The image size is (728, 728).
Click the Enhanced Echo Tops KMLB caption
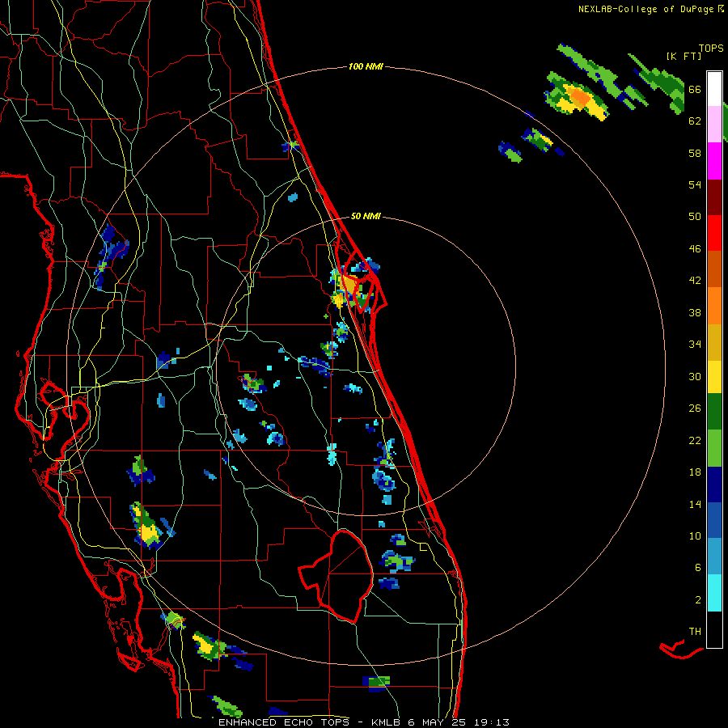click(364, 722)
